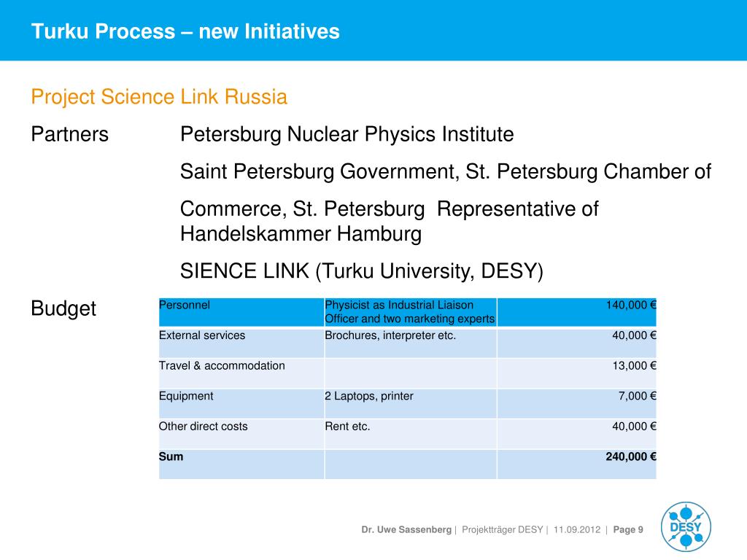Click 'Dr. Uwe Sassenberg' in footer
747x560 pixels.
406,529
